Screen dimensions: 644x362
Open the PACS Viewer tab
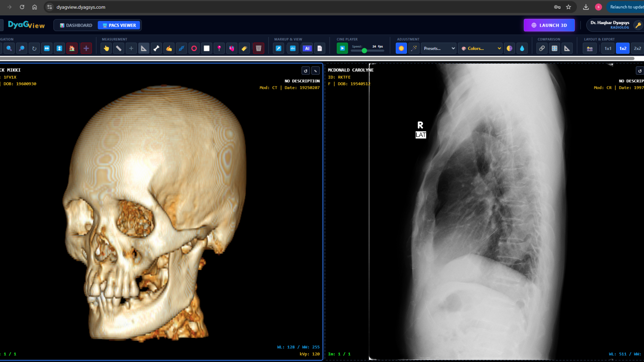(x=119, y=25)
